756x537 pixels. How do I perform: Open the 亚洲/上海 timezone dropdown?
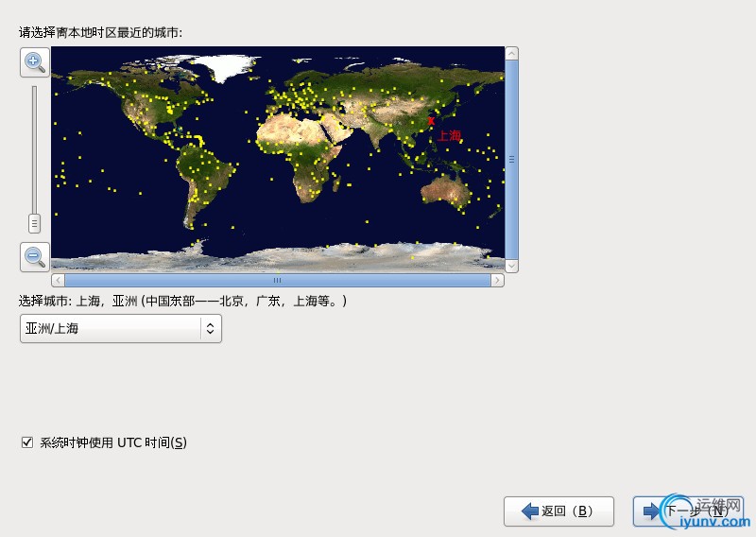pos(121,329)
